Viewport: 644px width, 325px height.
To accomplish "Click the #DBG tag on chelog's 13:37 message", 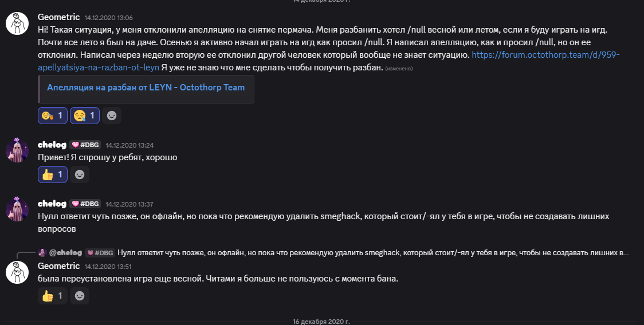I will click(85, 204).
